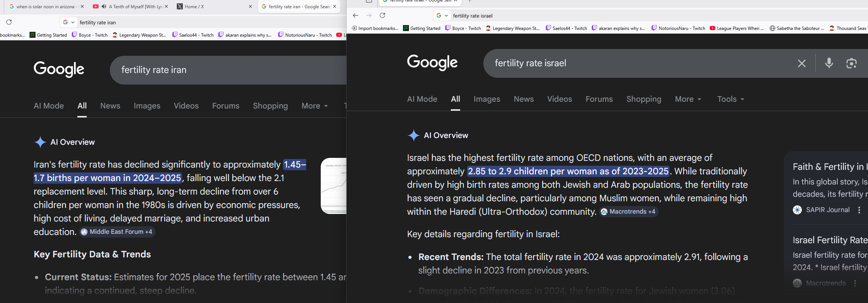Open Saelos44 - Twitch bookmark in iran window
Viewport: 868px width, 303px height.
click(193, 35)
